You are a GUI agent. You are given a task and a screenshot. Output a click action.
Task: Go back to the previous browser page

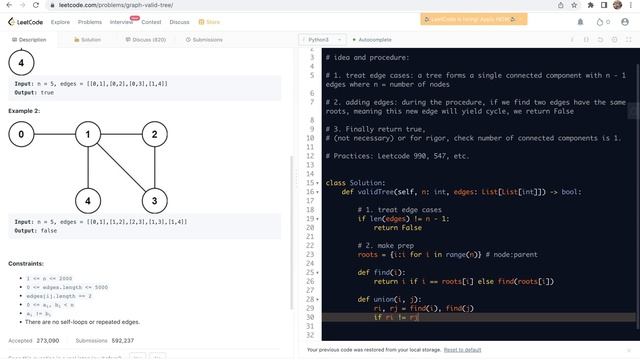click(9, 5)
